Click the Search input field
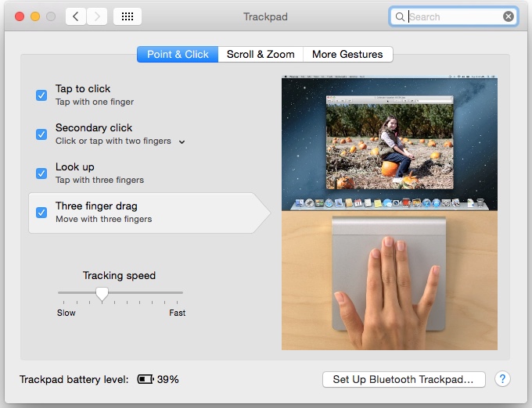Image resolution: width=532 pixels, height=408 pixels. [453, 16]
